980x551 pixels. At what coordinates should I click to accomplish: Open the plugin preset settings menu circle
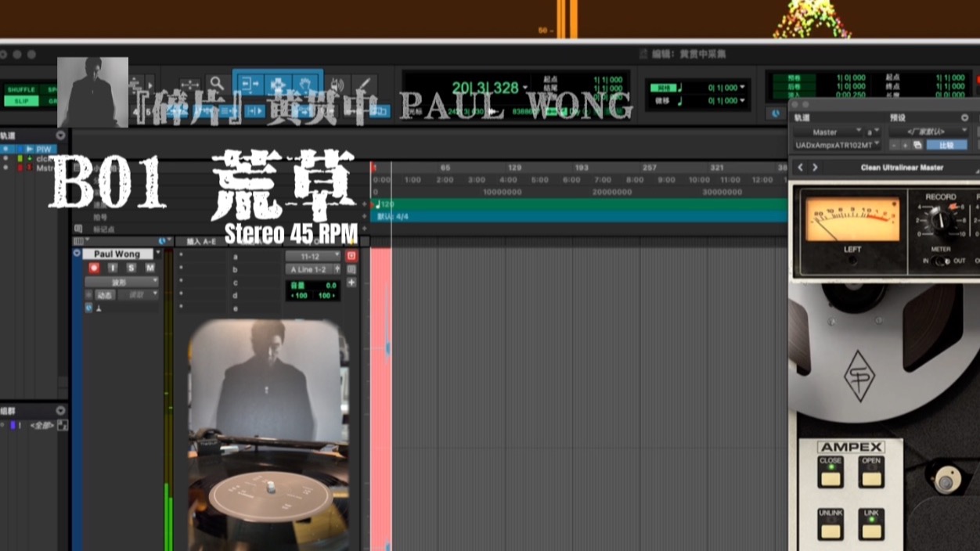click(x=964, y=118)
